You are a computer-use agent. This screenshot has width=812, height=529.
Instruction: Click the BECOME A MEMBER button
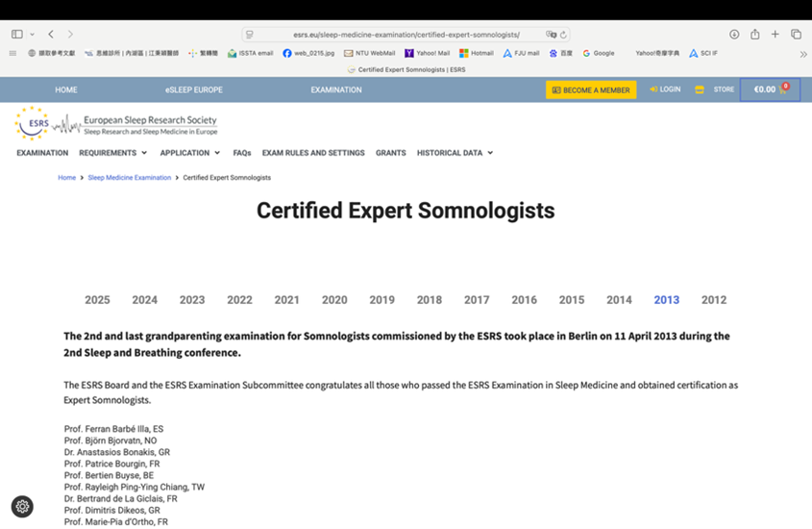tap(591, 89)
